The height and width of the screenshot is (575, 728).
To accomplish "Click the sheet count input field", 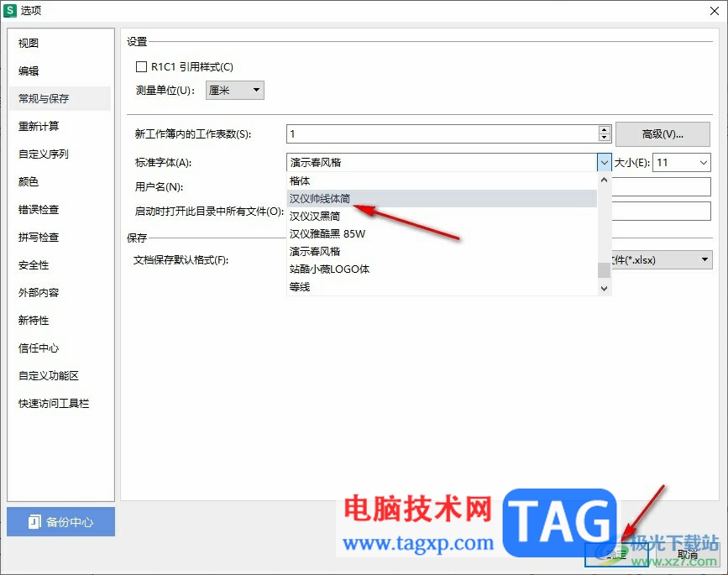I will tap(443, 134).
